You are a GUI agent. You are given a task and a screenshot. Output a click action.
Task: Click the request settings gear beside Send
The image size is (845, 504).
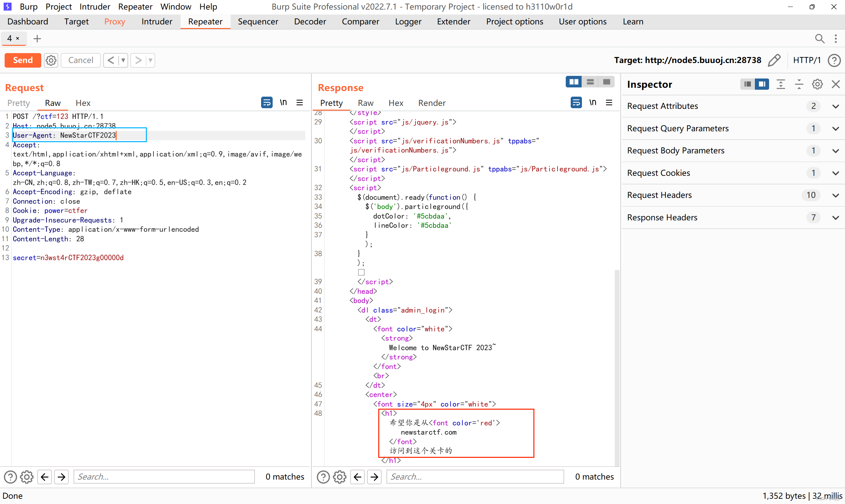coord(51,60)
